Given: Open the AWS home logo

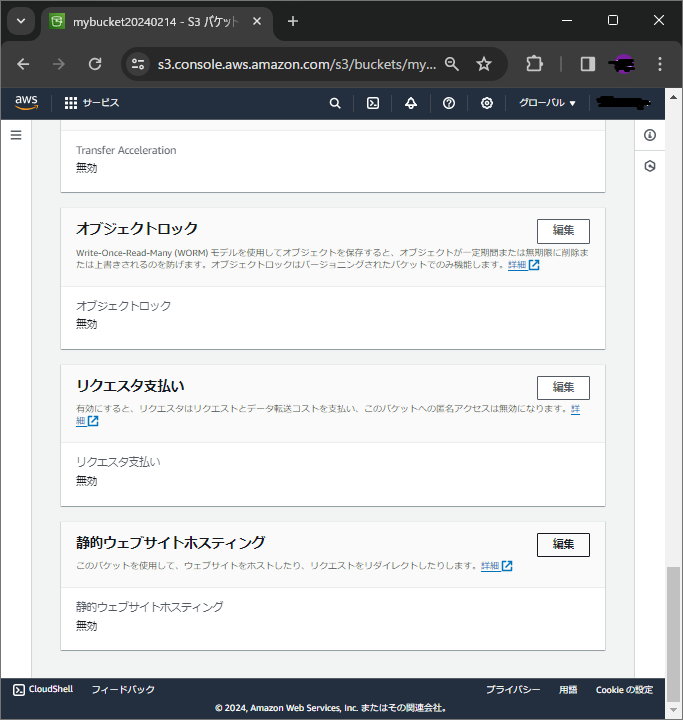Looking at the screenshot, I should point(26,102).
